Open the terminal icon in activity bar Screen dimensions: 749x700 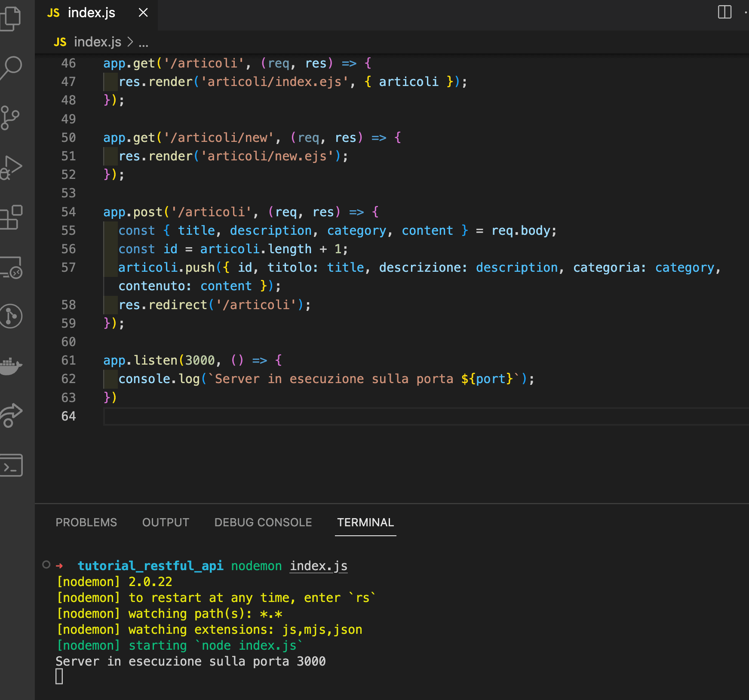point(11,465)
